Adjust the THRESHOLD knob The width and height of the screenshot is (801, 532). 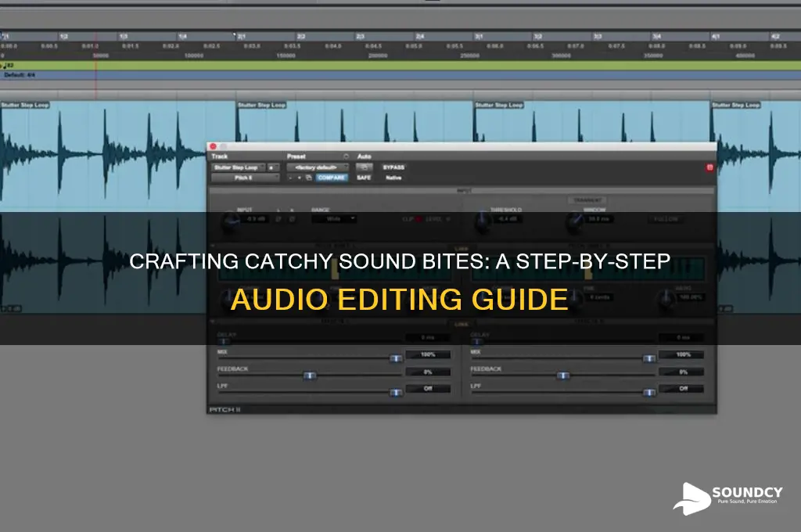coord(482,221)
